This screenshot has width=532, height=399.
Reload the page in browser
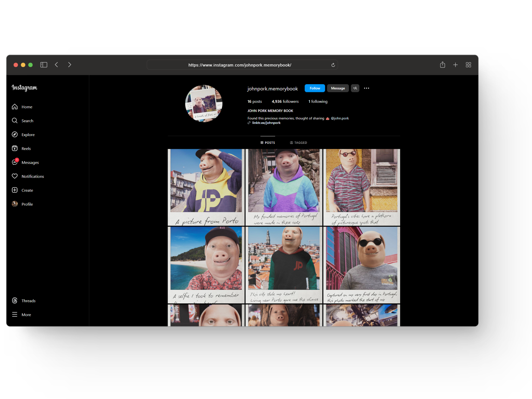[x=333, y=65]
